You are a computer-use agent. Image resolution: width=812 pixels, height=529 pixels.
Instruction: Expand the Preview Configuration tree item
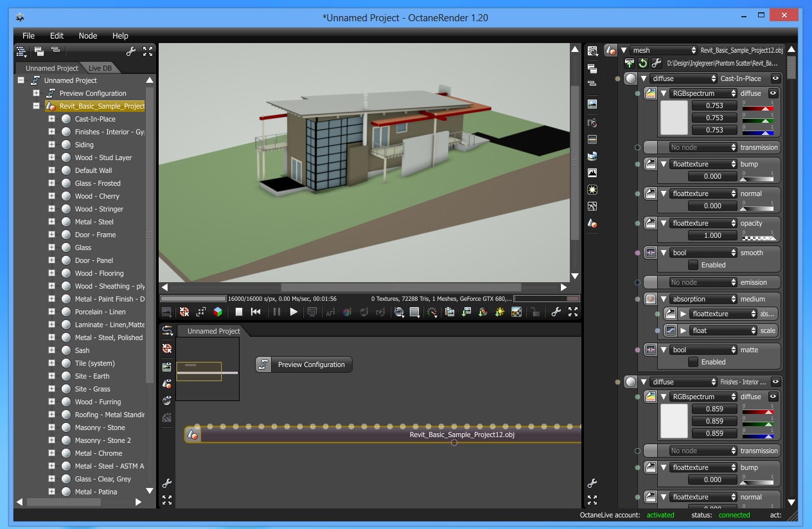(37, 93)
